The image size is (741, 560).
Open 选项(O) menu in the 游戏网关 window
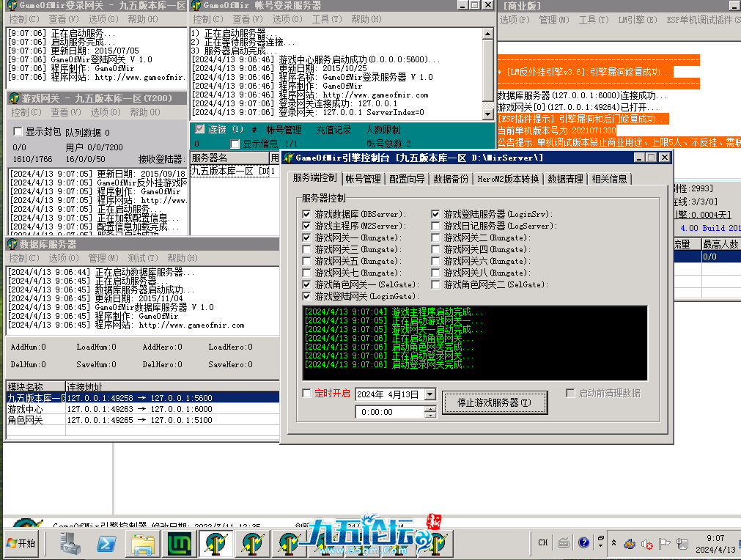106,112
